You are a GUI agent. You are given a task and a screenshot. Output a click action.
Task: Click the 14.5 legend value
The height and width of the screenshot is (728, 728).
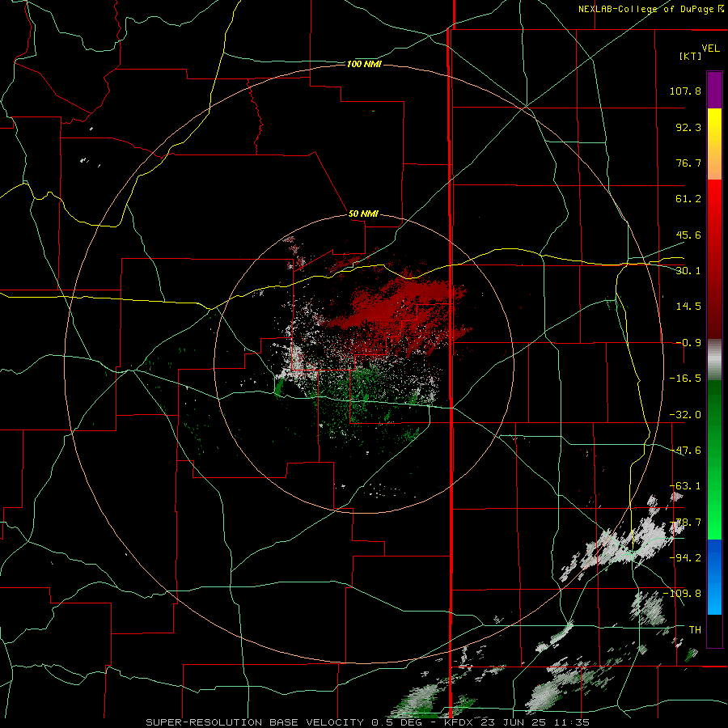[688, 307]
